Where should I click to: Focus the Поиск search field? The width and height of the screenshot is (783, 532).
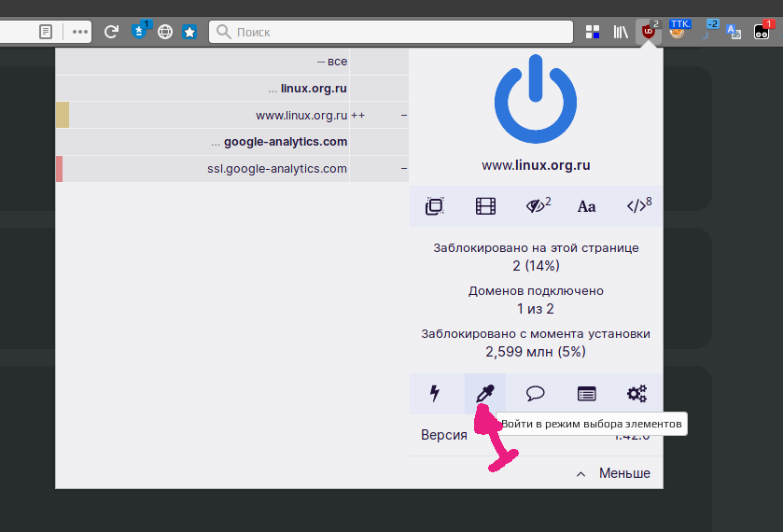click(x=391, y=32)
